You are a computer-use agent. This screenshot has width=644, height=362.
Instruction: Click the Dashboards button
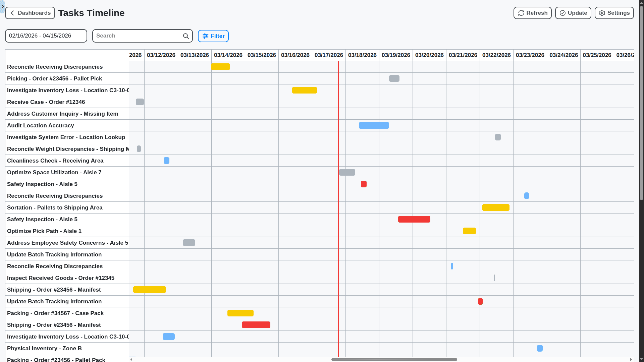30,13
